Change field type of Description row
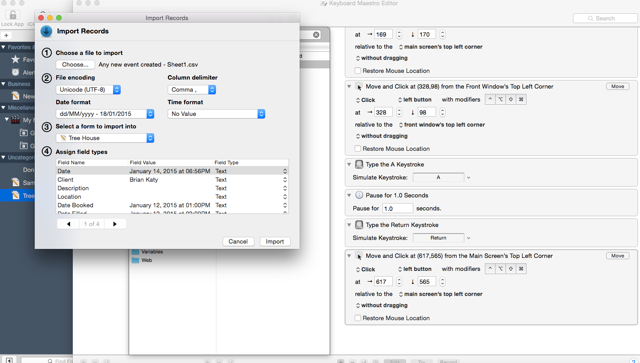The width and height of the screenshot is (640, 363). pyautogui.click(x=285, y=188)
